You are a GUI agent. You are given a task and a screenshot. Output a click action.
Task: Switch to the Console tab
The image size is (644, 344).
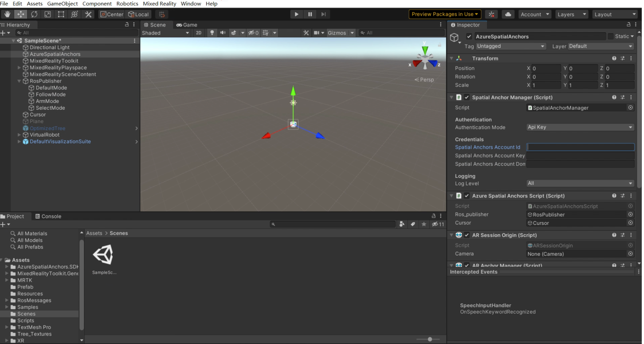[48, 216]
